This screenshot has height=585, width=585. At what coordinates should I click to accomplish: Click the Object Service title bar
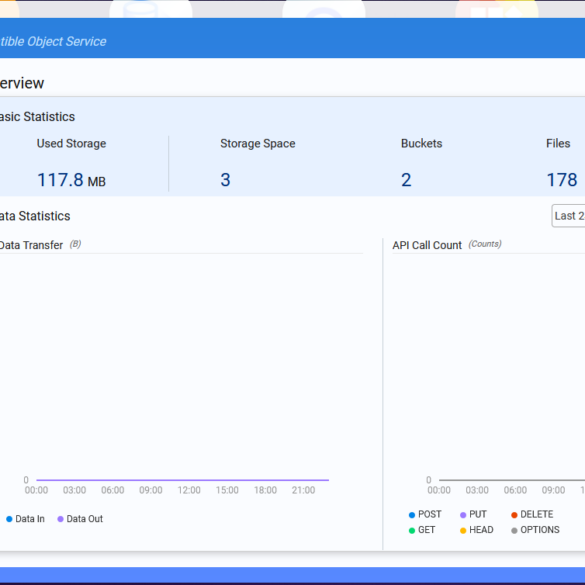292,38
